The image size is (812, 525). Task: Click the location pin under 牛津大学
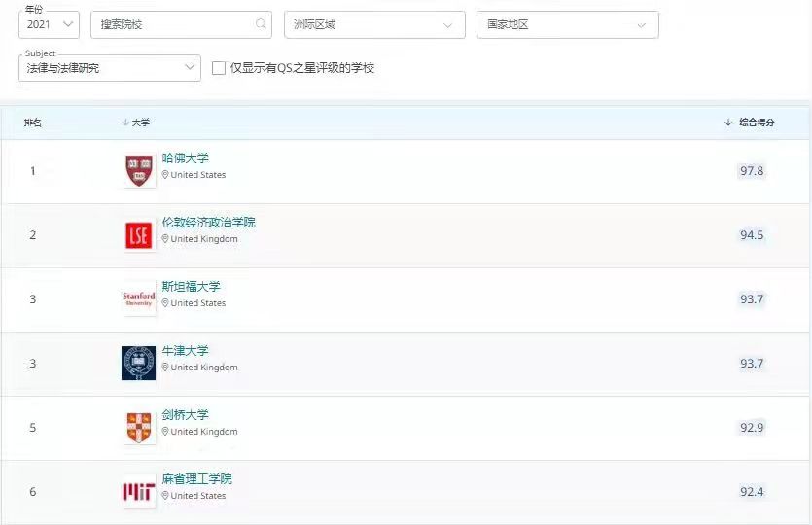(165, 367)
